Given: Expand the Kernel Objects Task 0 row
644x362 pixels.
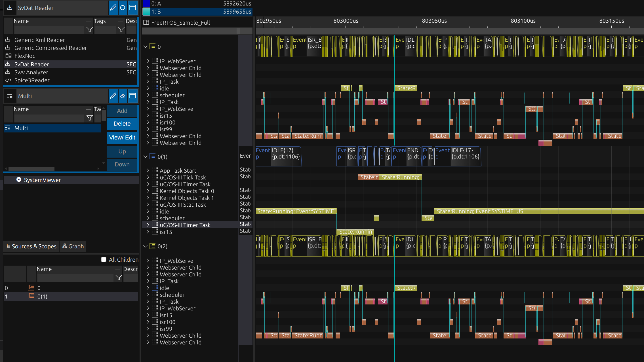Looking at the screenshot, I should tap(148, 191).
